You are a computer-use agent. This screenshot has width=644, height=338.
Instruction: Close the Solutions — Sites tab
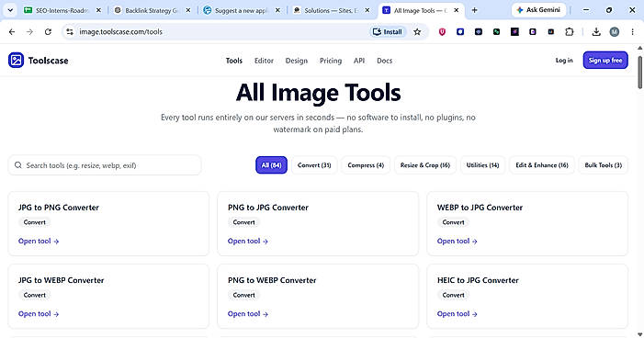pyautogui.click(x=367, y=10)
